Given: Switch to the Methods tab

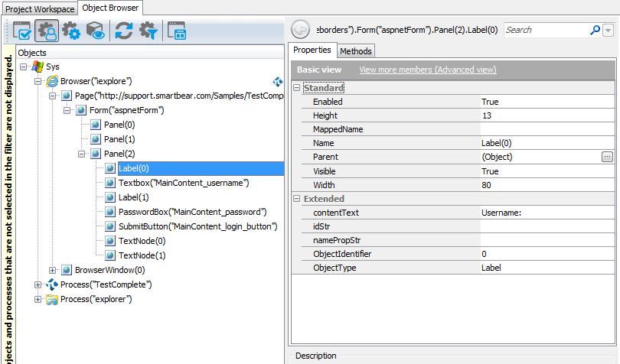Looking at the screenshot, I should pyautogui.click(x=355, y=51).
